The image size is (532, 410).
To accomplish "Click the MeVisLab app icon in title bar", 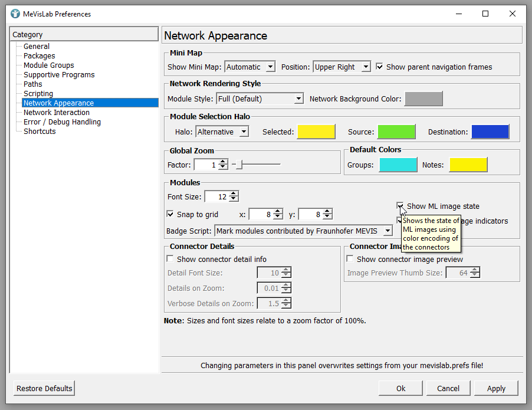I will (x=15, y=14).
